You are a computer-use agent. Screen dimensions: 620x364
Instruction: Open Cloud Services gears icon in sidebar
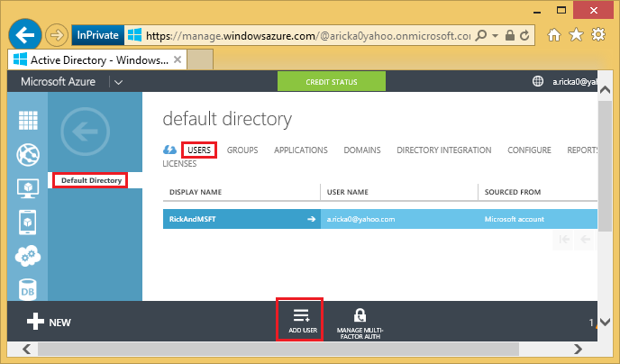coord(28,256)
